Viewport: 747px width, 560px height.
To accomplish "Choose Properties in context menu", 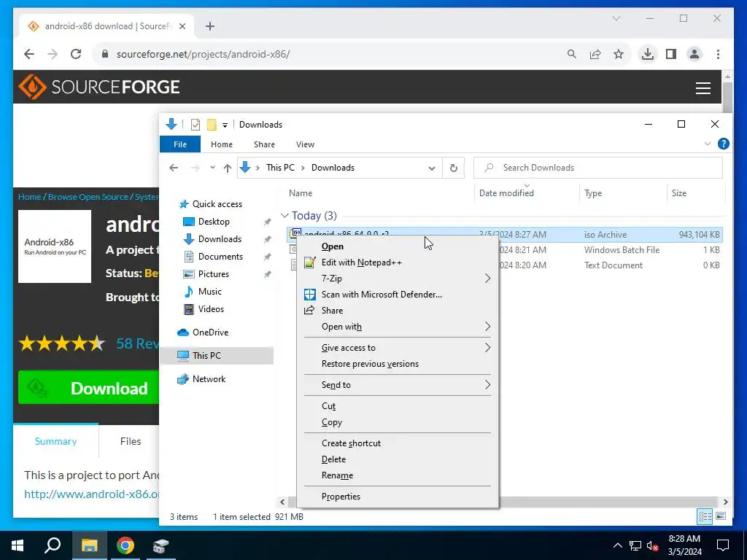I will click(398, 497).
